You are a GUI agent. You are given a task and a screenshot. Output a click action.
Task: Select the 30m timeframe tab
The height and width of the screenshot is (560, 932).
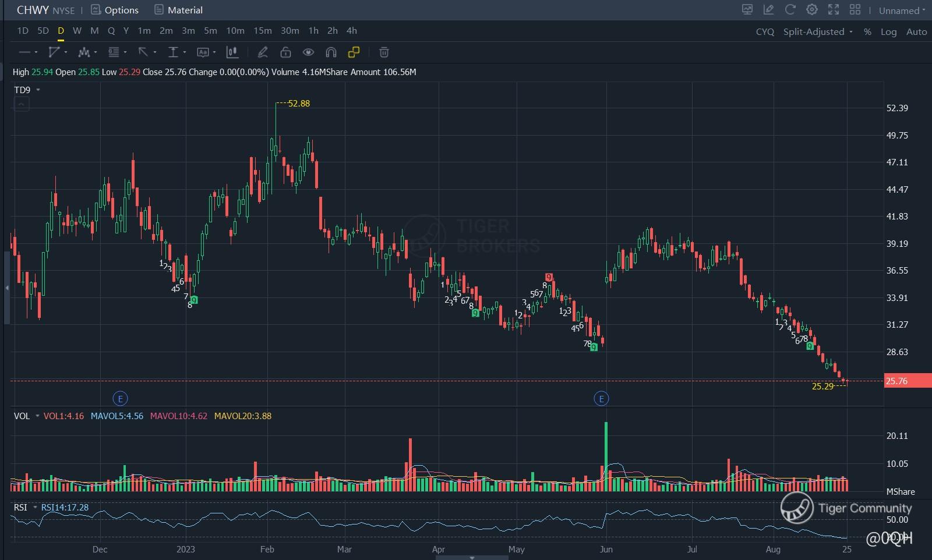[x=290, y=31]
